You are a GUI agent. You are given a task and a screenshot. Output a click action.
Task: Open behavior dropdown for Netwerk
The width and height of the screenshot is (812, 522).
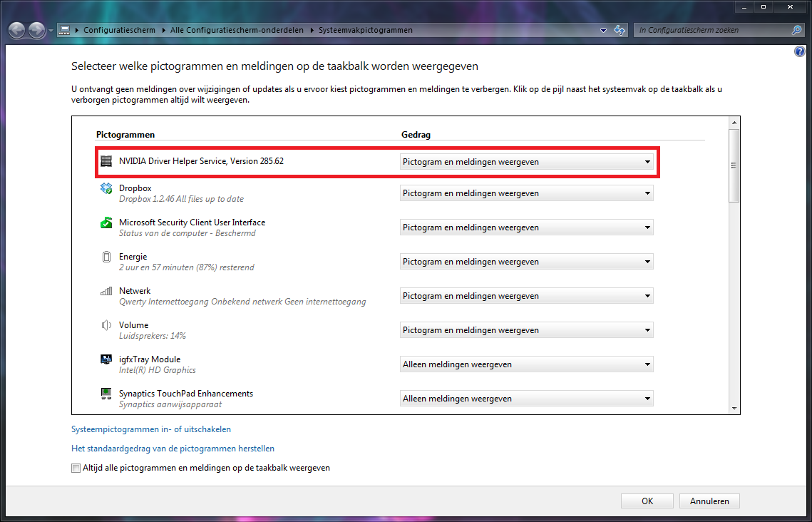526,296
